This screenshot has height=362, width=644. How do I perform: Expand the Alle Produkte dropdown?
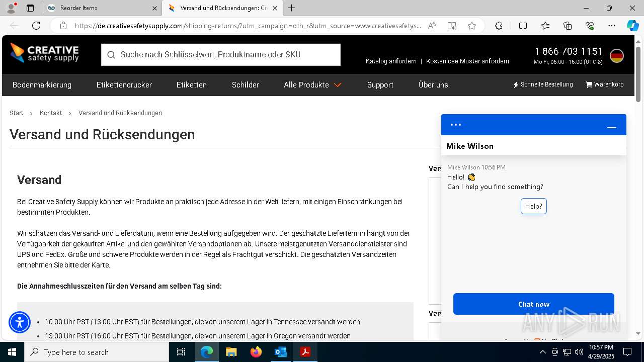tap(312, 85)
